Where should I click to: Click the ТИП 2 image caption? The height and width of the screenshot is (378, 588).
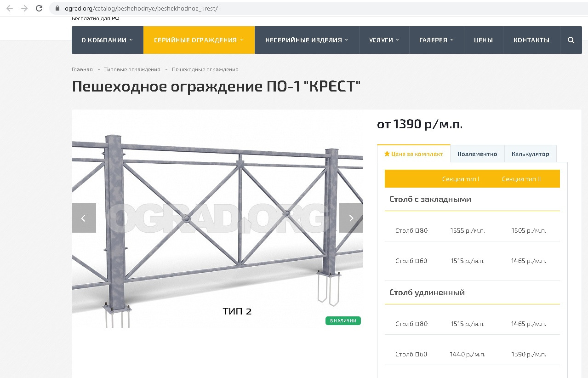tap(237, 311)
